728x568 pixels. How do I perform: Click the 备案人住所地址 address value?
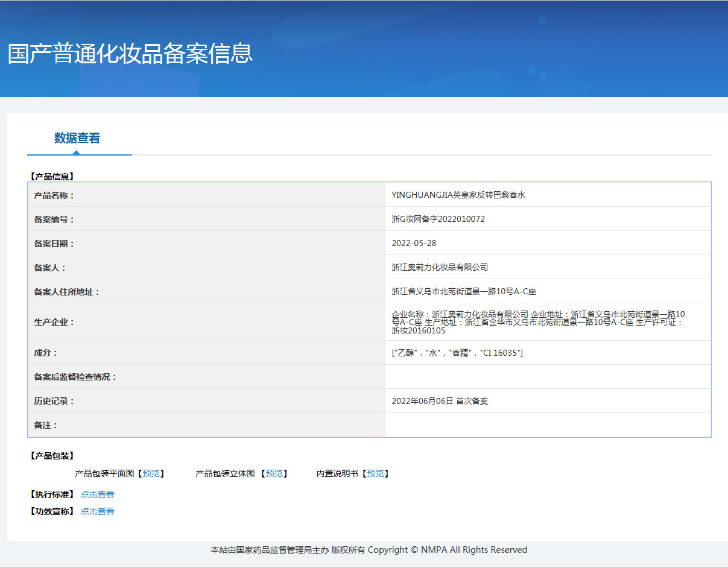(463, 291)
